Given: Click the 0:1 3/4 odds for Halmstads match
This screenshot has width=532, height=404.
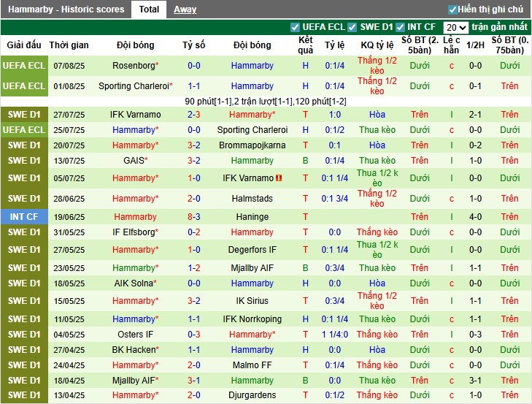Looking at the screenshot, I should pyautogui.click(x=334, y=199).
